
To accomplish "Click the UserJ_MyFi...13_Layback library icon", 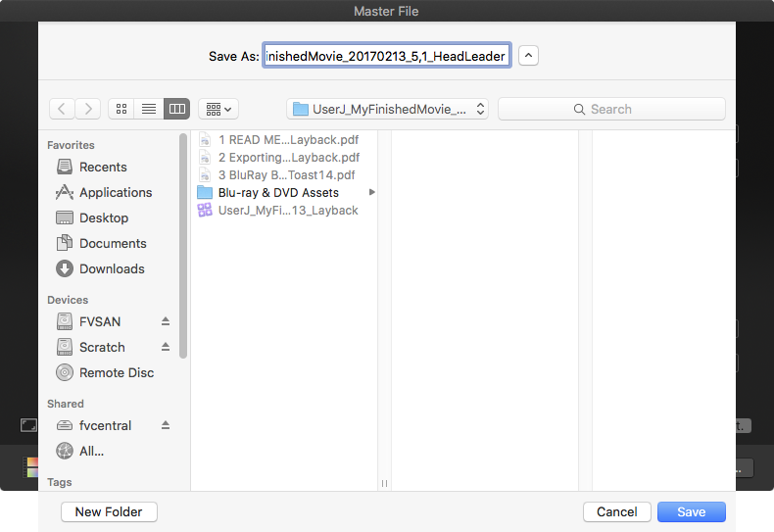I will [205, 211].
